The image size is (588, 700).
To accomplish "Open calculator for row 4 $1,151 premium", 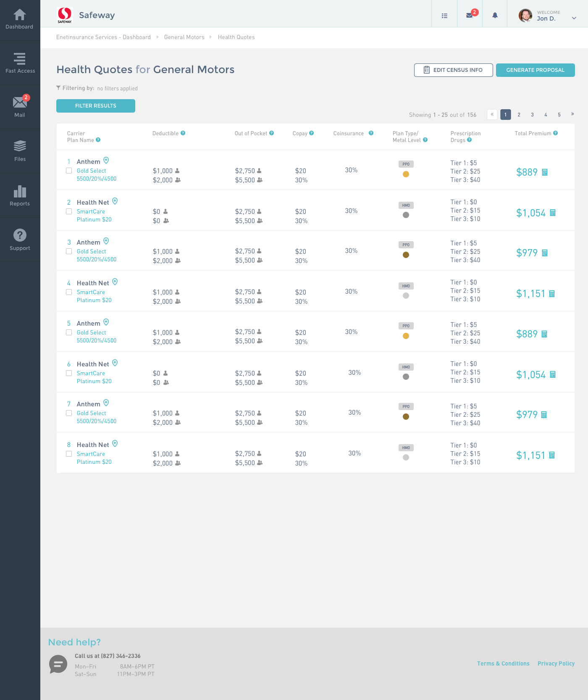I will (x=552, y=294).
